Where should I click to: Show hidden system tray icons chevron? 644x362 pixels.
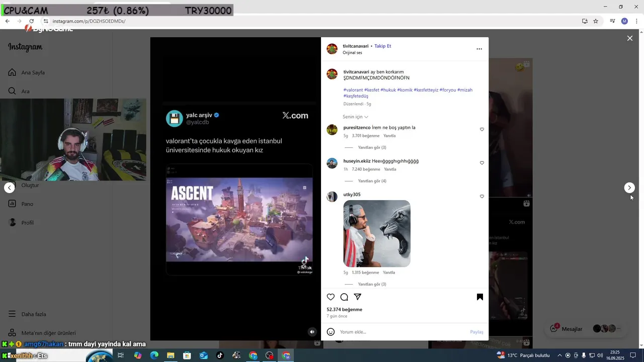559,355
